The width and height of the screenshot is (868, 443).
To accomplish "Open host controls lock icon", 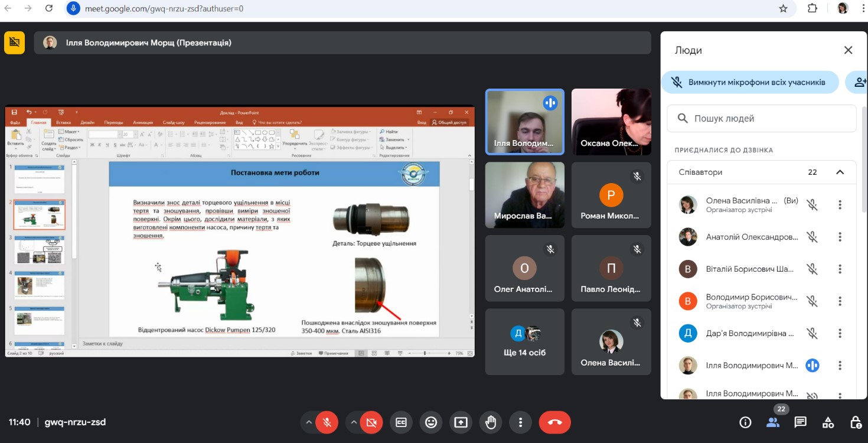I will tap(855, 422).
